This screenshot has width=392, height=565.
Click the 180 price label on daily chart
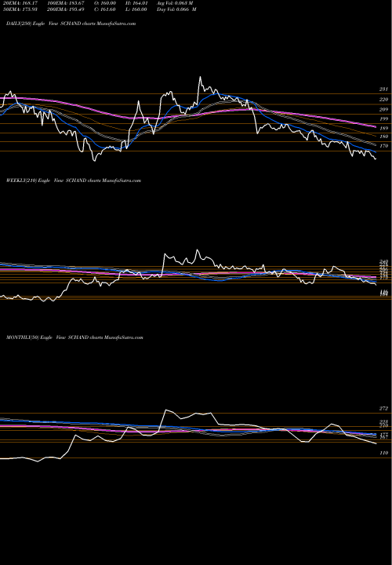click(383, 137)
